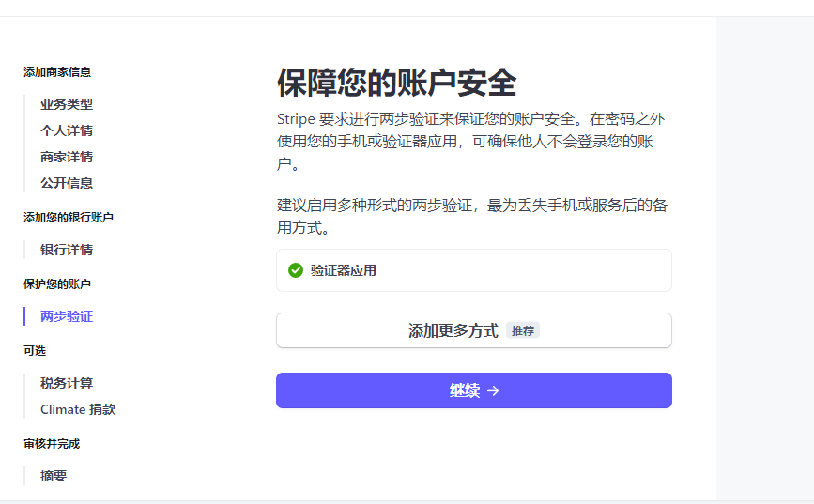The height and width of the screenshot is (504, 814).
Task: Open the 税务计算 optional step
Action: tap(67, 383)
